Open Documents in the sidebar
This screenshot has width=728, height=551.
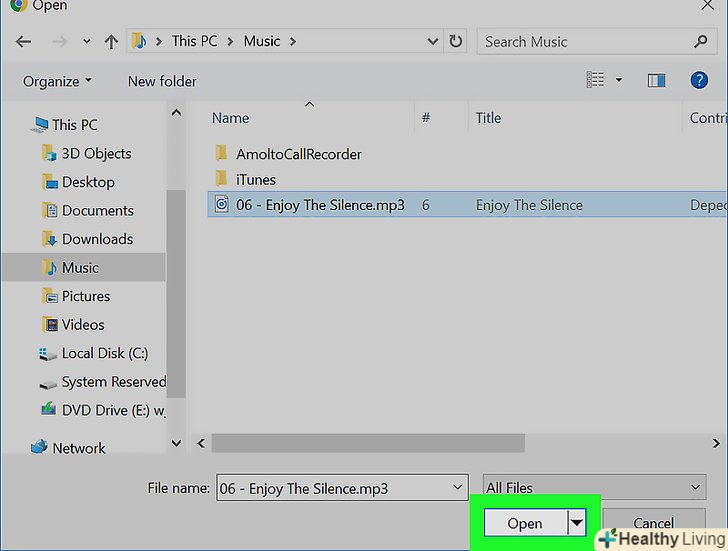click(x=88, y=210)
